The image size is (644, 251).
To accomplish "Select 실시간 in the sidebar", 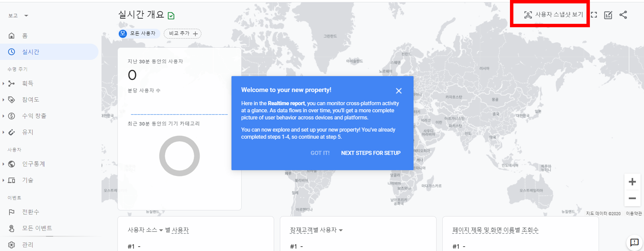I will [x=49, y=52].
